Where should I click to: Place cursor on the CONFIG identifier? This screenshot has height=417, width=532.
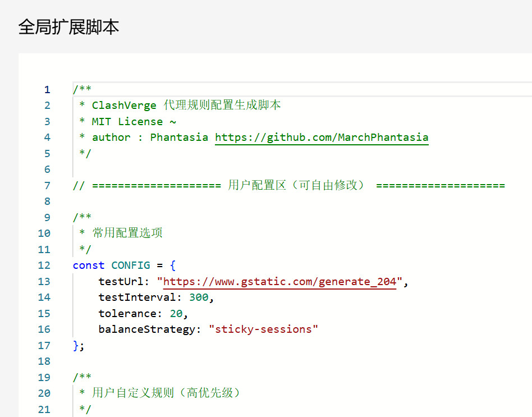130,265
